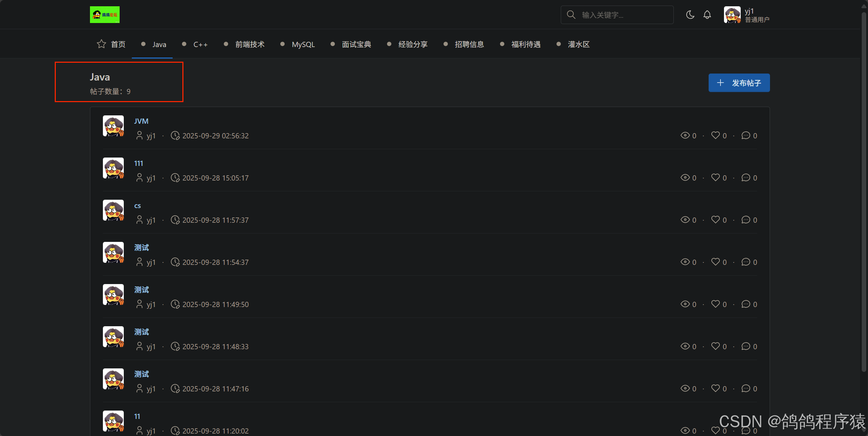Open user avatar menu for yj1
868x436 pixels.
tap(732, 15)
